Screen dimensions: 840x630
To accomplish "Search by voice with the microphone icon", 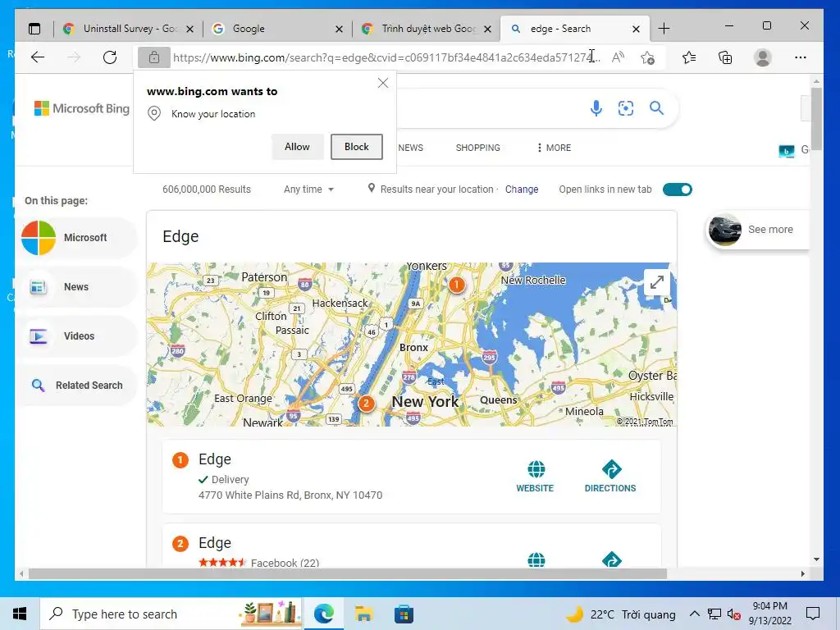I will (596, 108).
